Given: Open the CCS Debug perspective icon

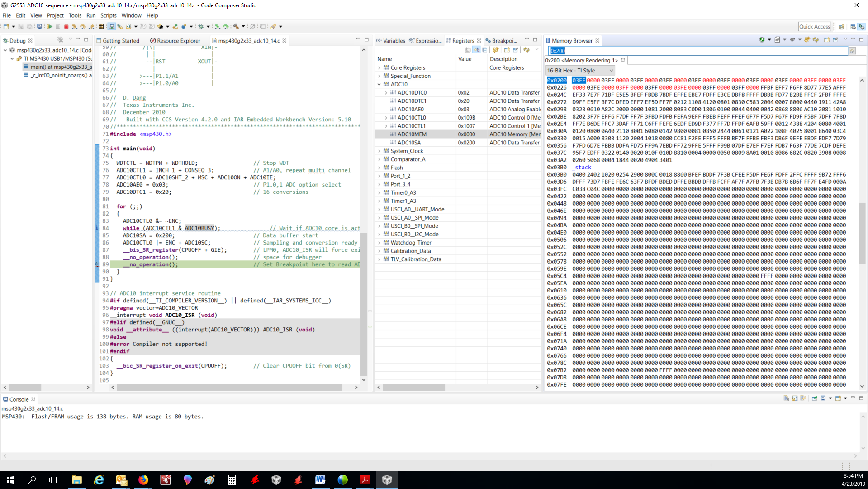Looking at the screenshot, I should point(862,27).
